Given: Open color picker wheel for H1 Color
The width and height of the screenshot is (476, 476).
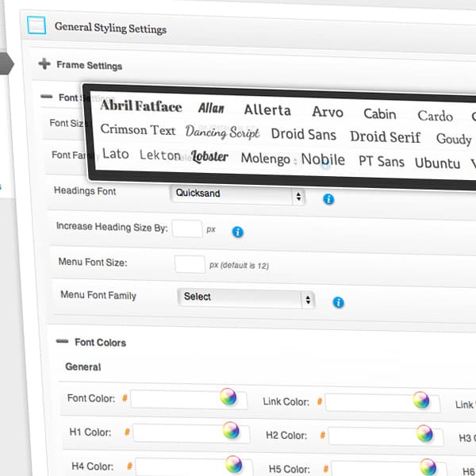Looking at the screenshot, I should click(x=231, y=430).
